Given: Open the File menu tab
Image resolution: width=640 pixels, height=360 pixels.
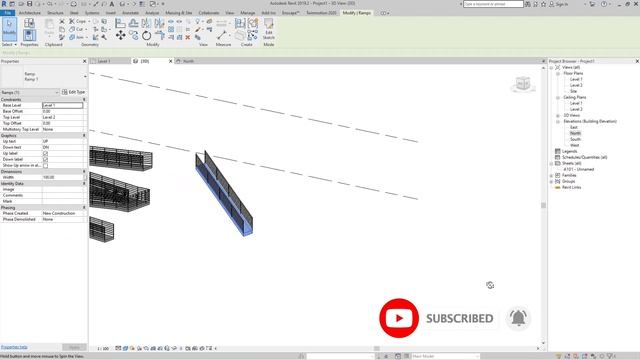Looking at the screenshot, I should click(7, 13).
